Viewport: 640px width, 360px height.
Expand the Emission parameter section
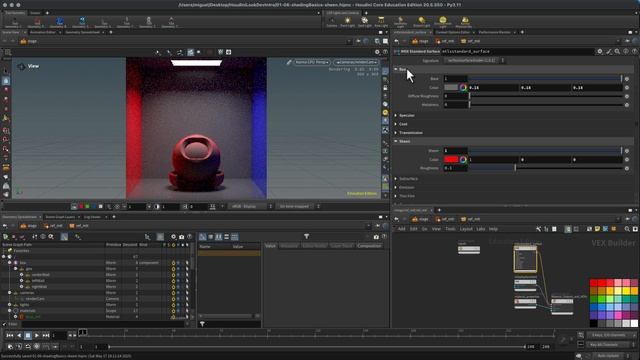click(396, 187)
